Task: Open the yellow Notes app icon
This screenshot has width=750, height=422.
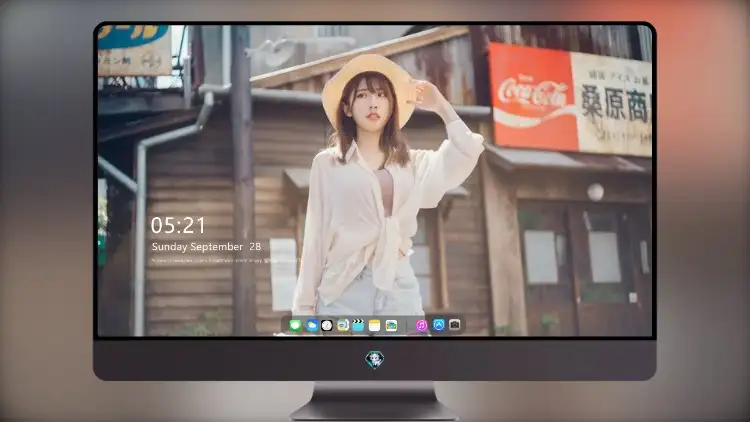Action: [x=375, y=325]
